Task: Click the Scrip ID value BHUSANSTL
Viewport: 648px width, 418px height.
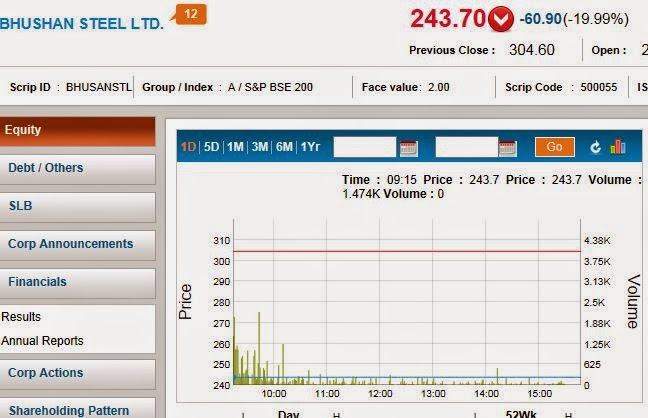Action: pyautogui.click(x=99, y=87)
